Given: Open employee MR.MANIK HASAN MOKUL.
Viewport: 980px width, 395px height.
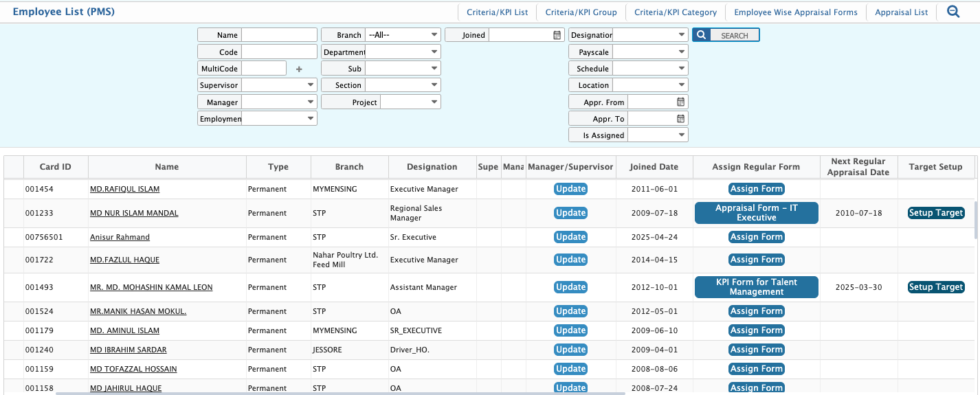Looking at the screenshot, I should coord(138,311).
